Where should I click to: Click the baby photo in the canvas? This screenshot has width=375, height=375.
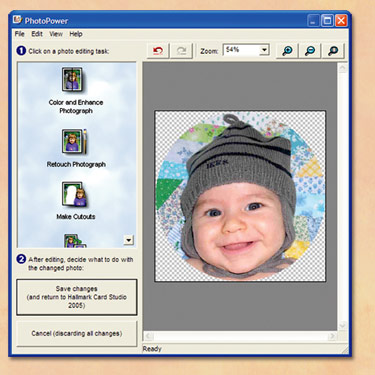pos(240,196)
